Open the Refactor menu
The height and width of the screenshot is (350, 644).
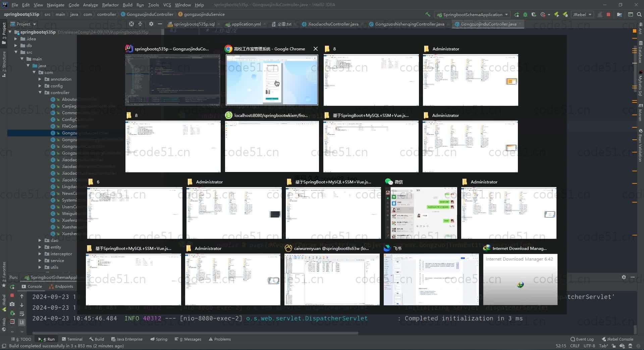pyautogui.click(x=110, y=5)
